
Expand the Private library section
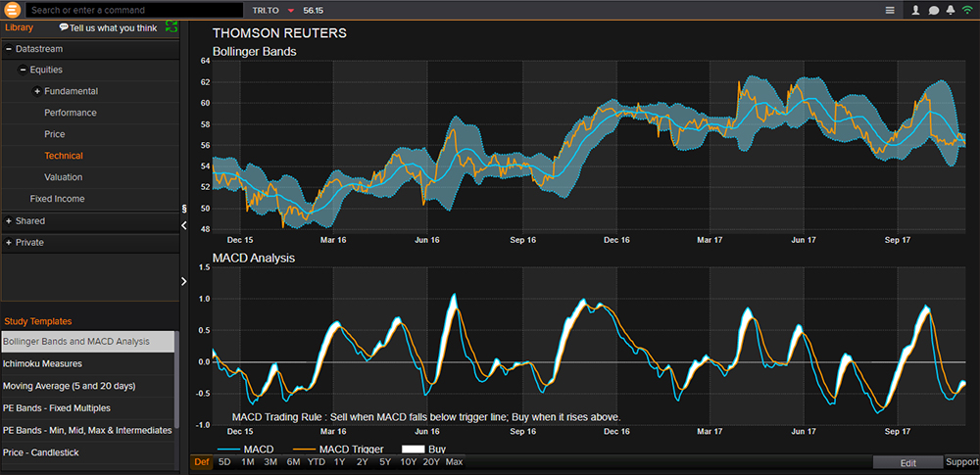[9, 243]
